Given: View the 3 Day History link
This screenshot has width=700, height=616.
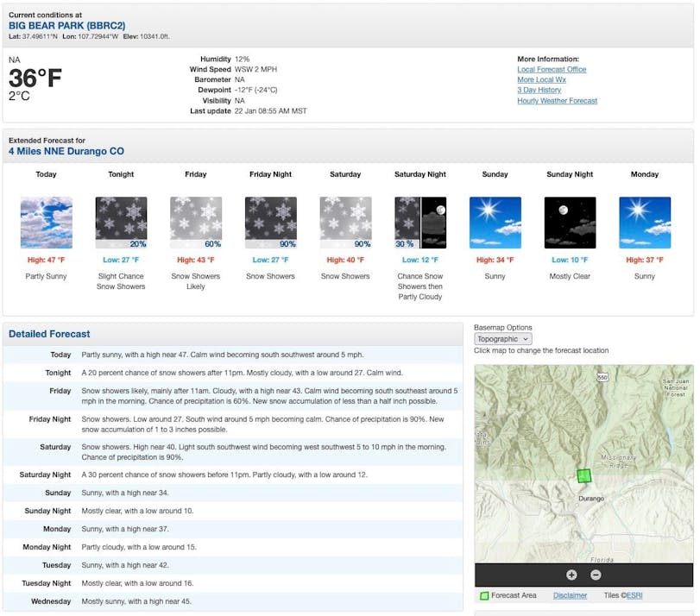Looking at the screenshot, I should point(539,91).
